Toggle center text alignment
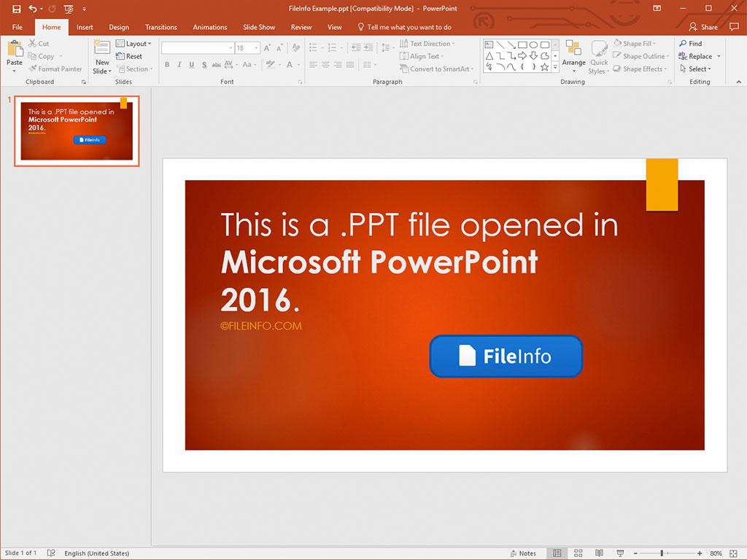Viewport: 747px width, 560px height. (325, 64)
